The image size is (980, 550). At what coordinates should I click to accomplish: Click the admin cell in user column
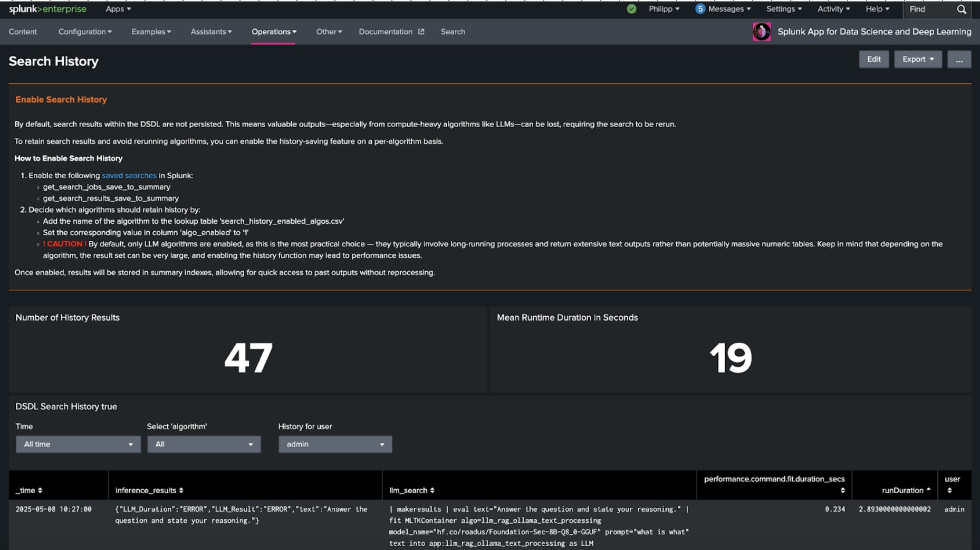coord(954,509)
